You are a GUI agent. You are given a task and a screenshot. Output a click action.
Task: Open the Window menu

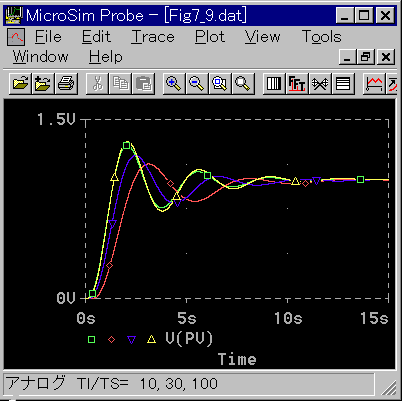point(41,57)
